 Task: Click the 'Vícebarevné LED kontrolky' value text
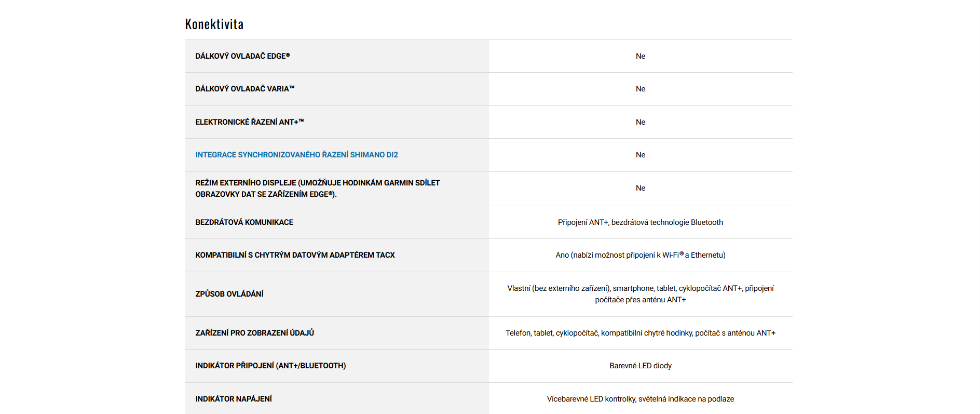pyautogui.click(x=640, y=399)
